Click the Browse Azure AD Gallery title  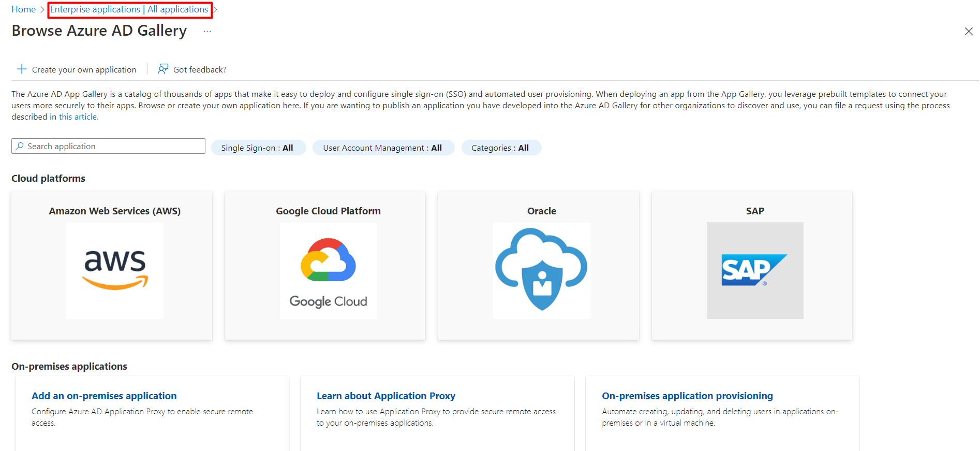point(99,31)
